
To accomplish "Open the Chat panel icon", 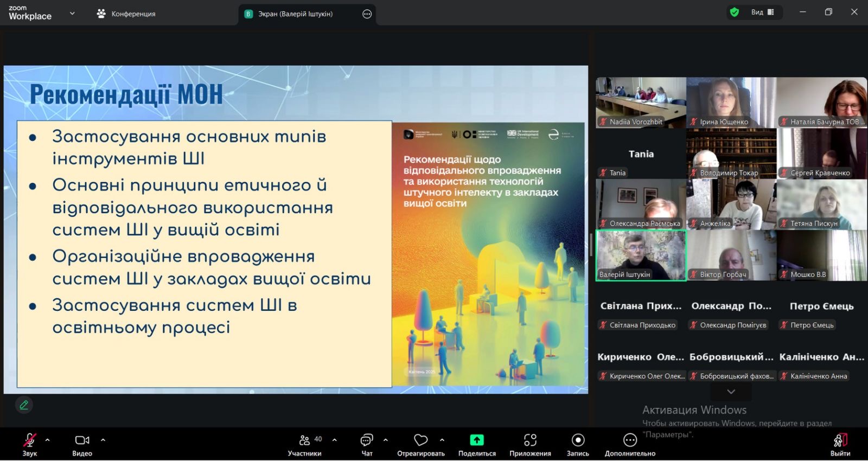I will (367, 440).
